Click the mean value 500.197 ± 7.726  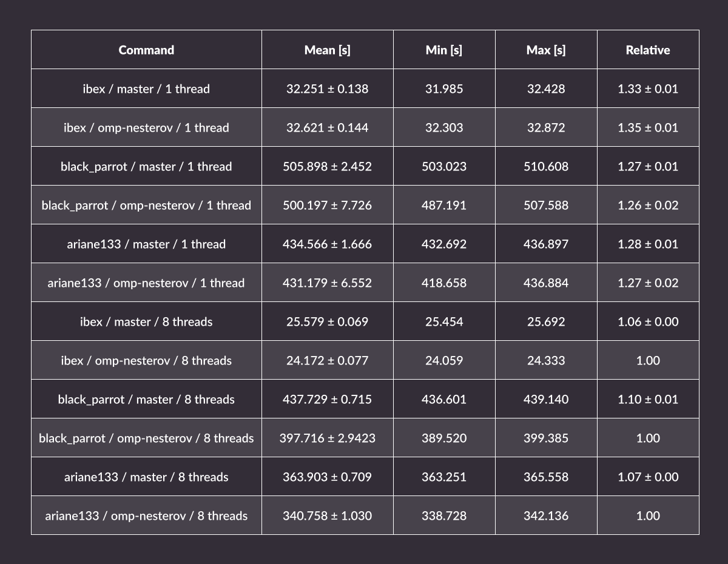tap(327, 205)
